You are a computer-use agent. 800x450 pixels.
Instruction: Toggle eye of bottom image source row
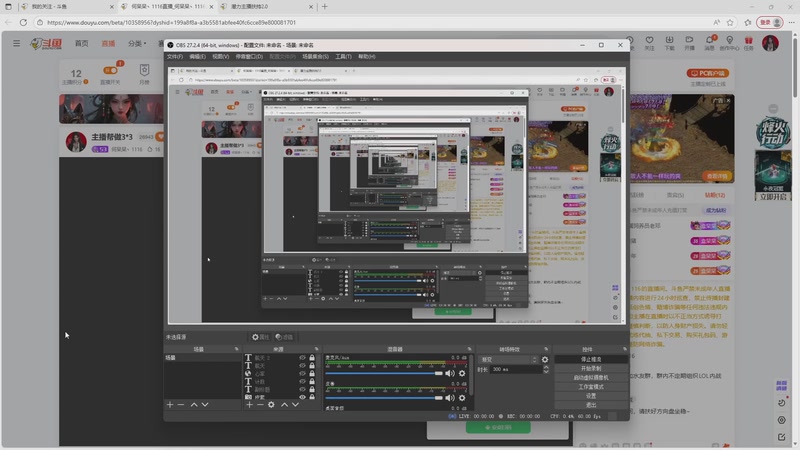pyautogui.click(x=302, y=397)
